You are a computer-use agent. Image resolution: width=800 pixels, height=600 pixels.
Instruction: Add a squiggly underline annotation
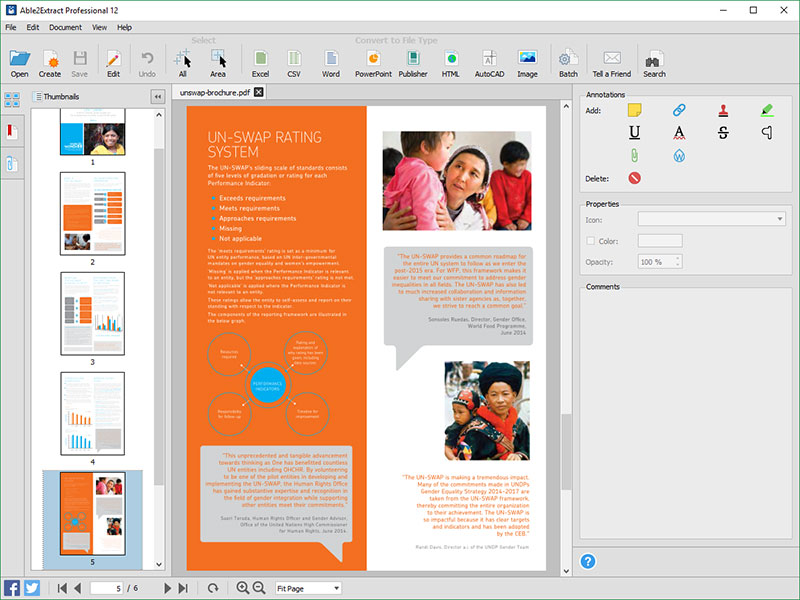[679, 133]
